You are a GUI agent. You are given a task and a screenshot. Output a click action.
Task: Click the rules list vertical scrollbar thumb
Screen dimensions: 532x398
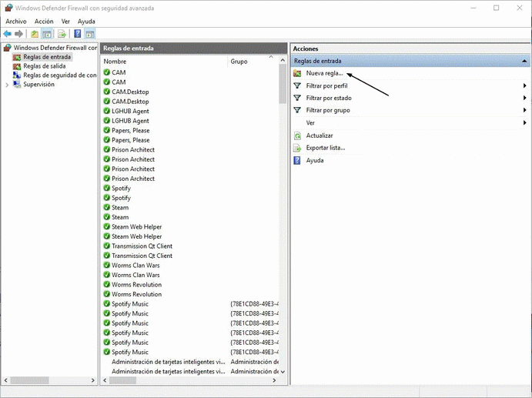tap(283, 84)
